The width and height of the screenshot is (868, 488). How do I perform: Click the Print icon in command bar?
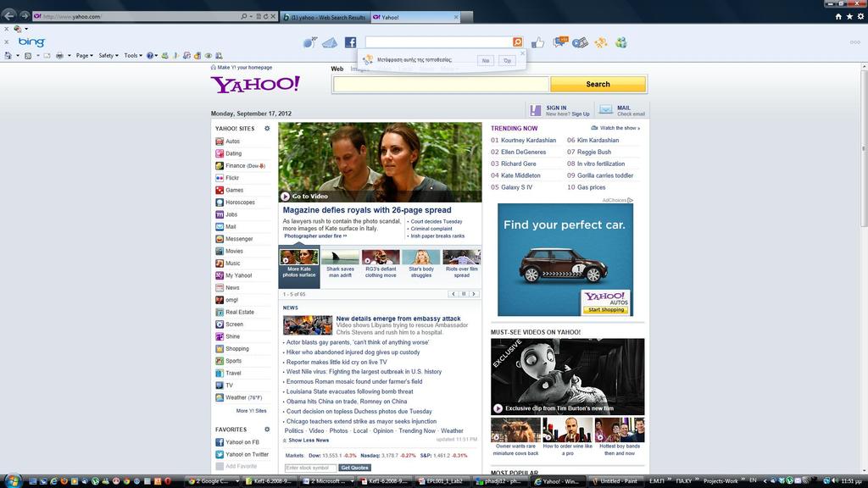pos(59,55)
